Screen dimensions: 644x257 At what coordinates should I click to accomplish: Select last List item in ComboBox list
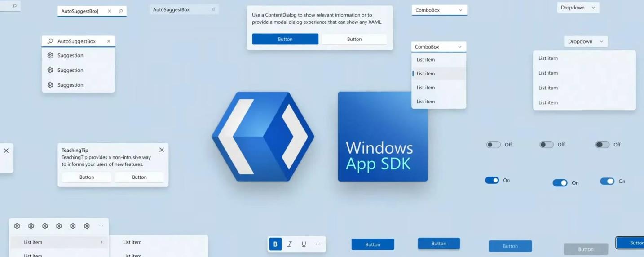click(439, 102)
